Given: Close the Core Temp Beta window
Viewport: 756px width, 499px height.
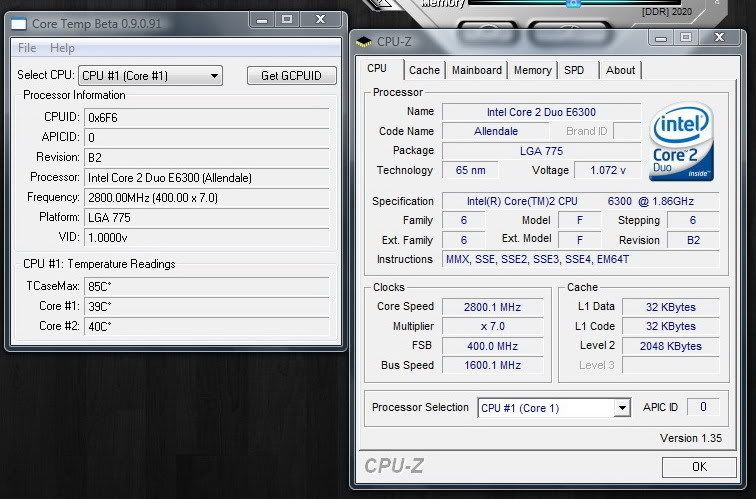Looking at the screenshot, I should click(x=321, y=20).
